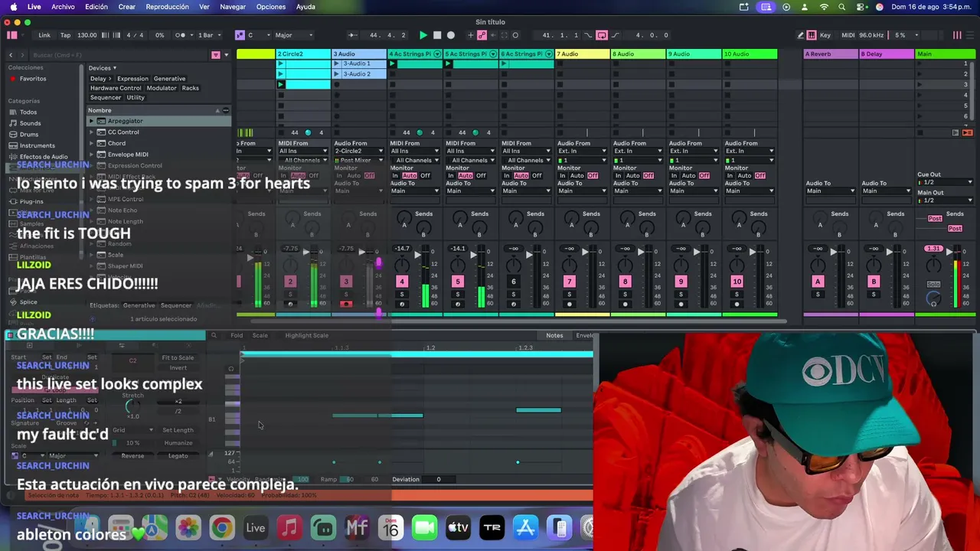Start playback with the Play button
This screenshot has width=980, height=551.
423,35
